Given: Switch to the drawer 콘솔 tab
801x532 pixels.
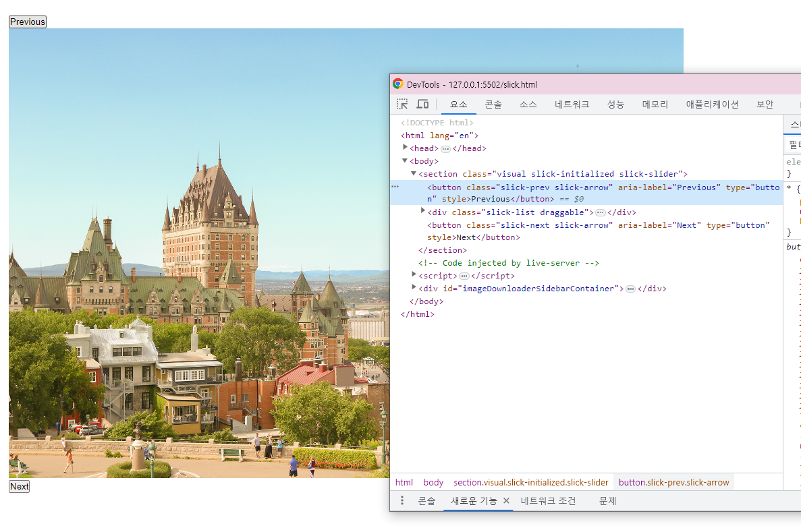Looking at the screenshot, I should tap(426, 501).
